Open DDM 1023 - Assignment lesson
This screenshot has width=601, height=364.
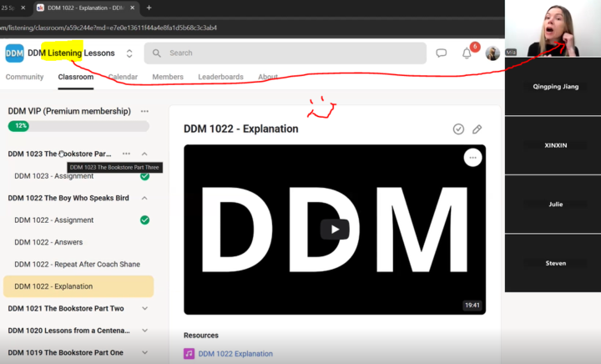click(54, 176)
